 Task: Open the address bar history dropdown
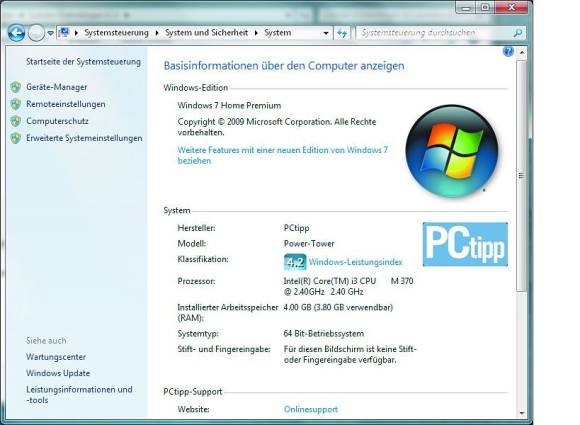326,33
